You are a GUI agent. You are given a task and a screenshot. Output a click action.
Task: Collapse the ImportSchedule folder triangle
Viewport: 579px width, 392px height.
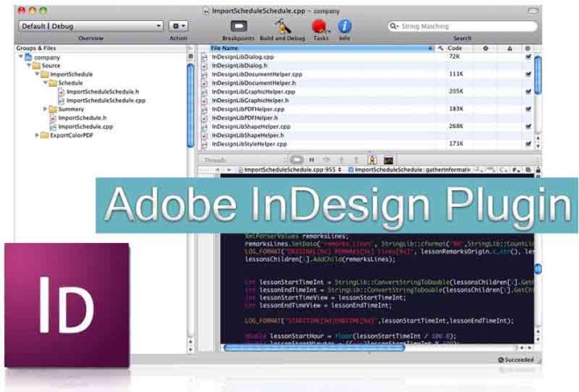click(37, 74)
